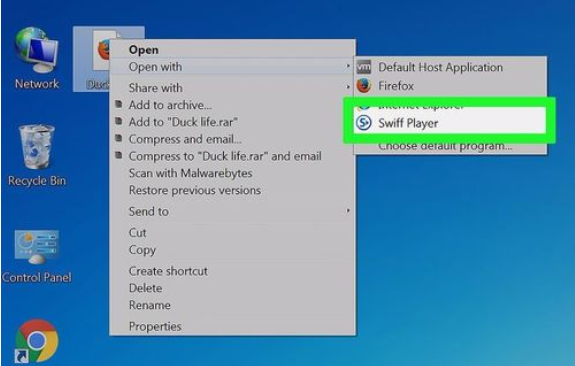Viewport: 575px width, 366px height.
Task: Expand the Open with submenu arrow
Action: coord(347,66)
